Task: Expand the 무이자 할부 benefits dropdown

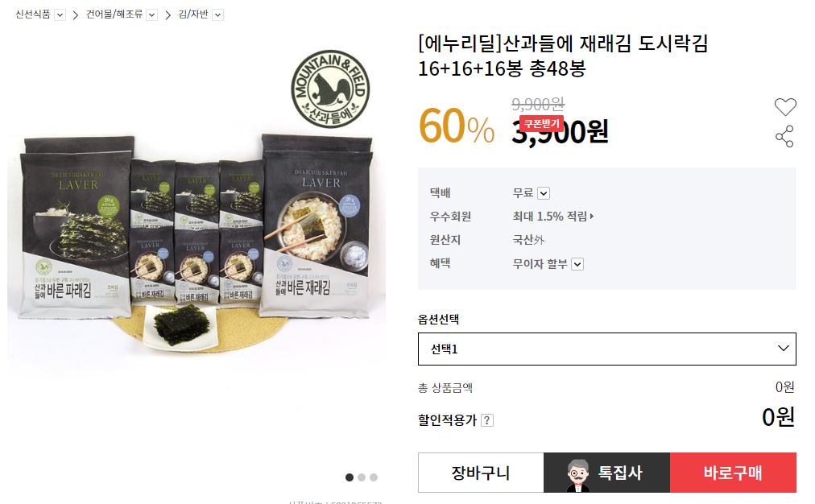Action: click(577, 264)
